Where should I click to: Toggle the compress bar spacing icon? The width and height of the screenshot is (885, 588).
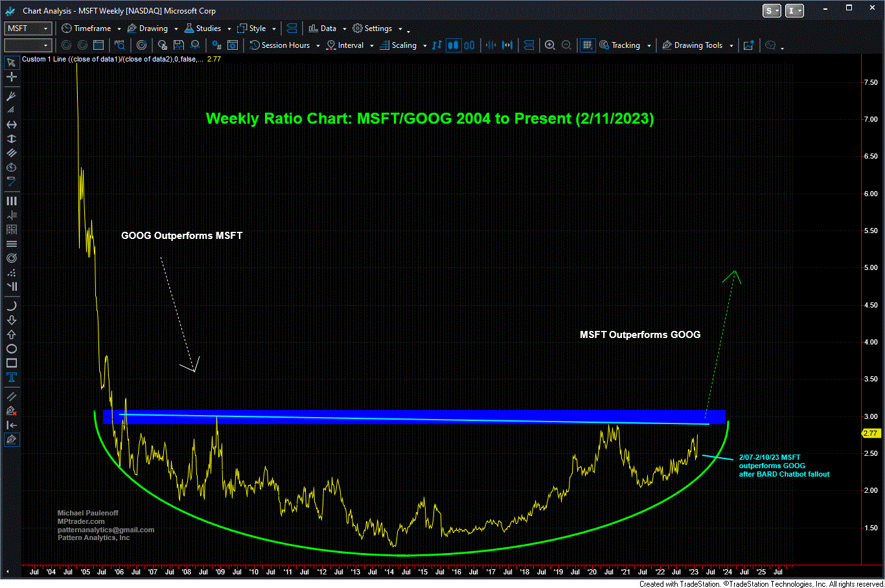click(490, 45)
